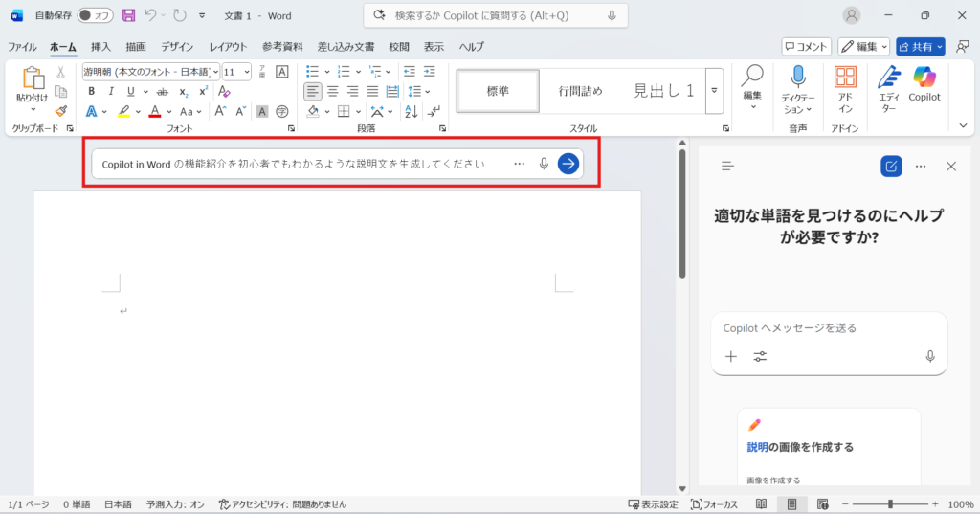
Task: Click the new chat icon in Copilot pane
Action: click(891, 166)
